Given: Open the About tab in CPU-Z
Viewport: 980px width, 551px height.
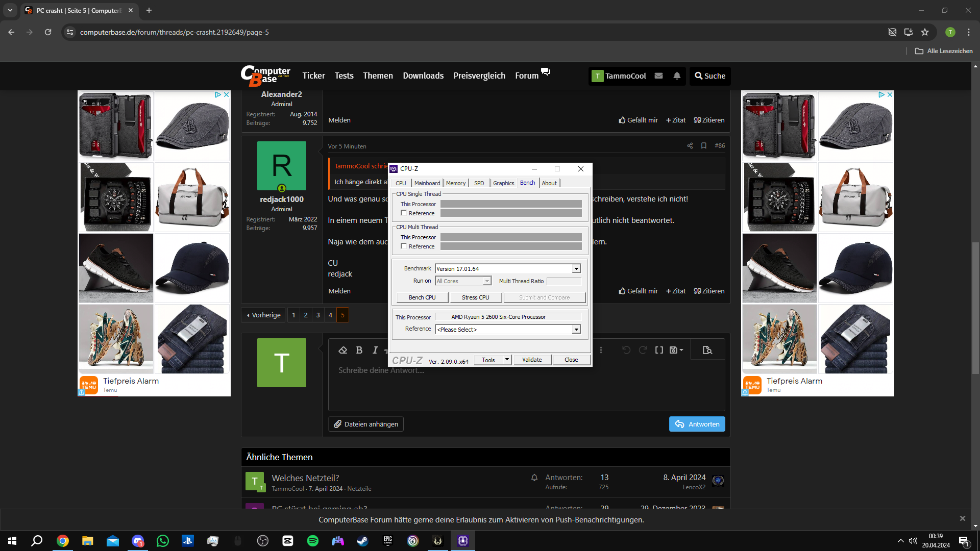Looking at the screenshot, I should coord(549,183).
